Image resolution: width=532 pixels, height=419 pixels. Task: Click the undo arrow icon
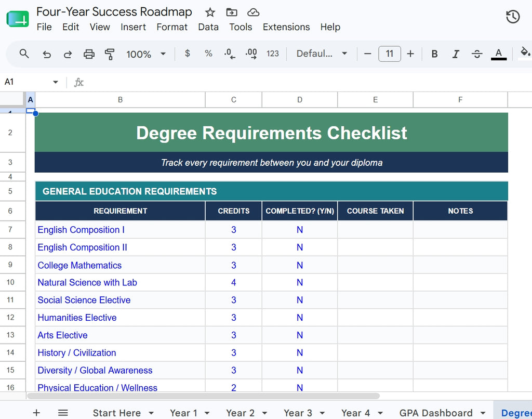pos(47,54)
